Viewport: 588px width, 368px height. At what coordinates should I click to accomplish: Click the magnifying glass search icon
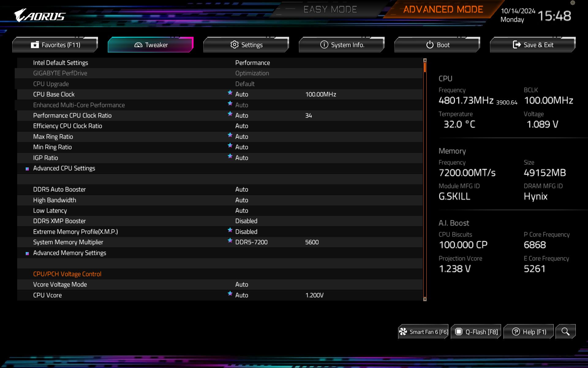[x=565, y=332]
